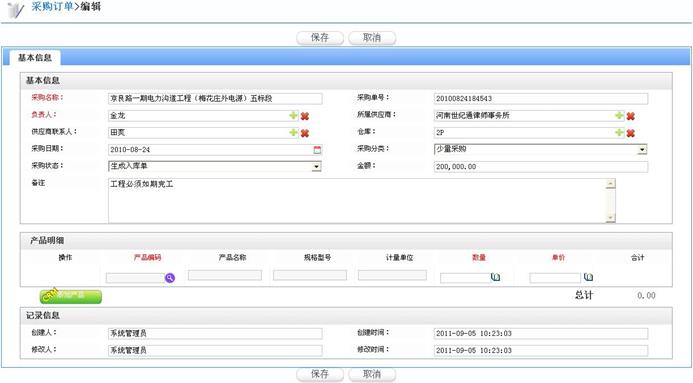Screen dimensions: 693x383
Task: Click calculator icon beside 单价 field
Action: (x=588, y=277)
